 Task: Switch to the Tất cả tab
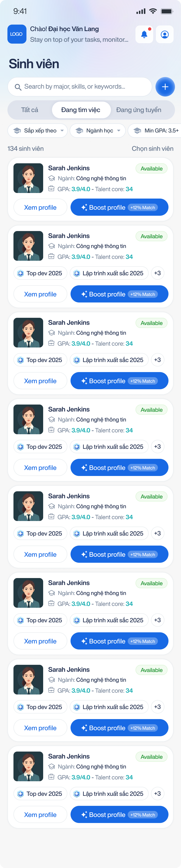pos(30,110)
